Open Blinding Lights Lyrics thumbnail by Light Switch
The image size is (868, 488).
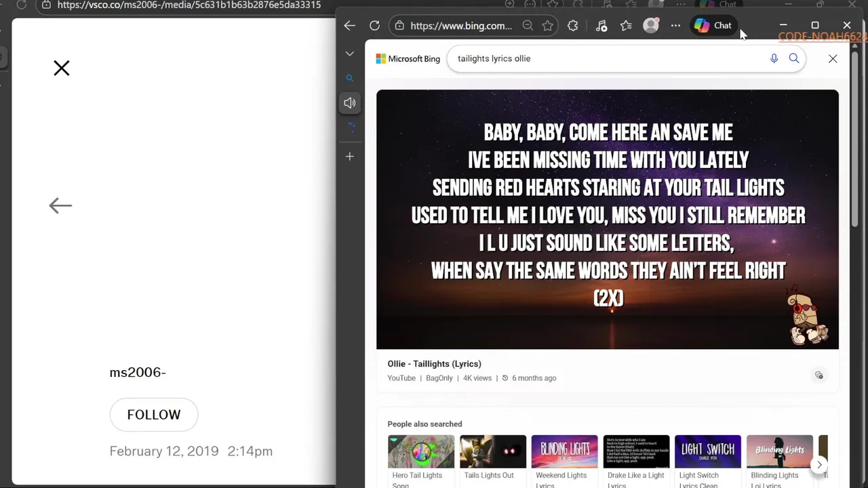coord(780,451)
